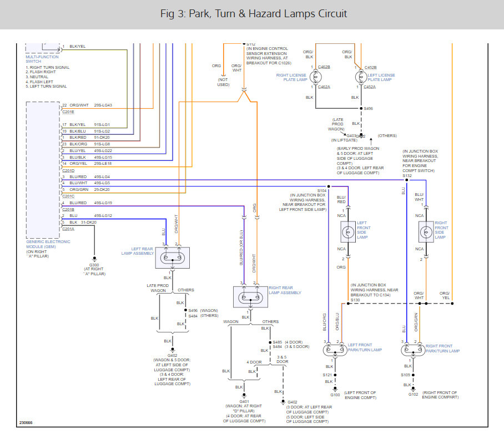Image resolution: width=504 pixels, height=439 pixels.
Task: Select the LEFT FRONT SIDE LAMP label
Action: 364,230
